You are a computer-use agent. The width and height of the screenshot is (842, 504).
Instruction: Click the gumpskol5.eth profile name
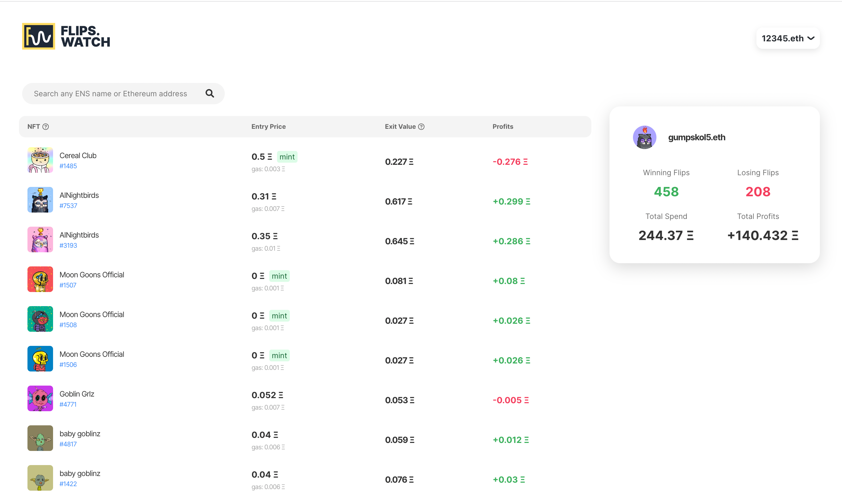697,137
